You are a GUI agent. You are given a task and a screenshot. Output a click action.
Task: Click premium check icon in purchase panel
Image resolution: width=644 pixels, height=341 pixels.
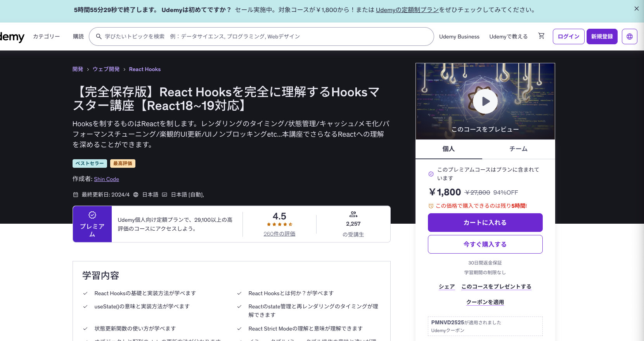point(431,174)
